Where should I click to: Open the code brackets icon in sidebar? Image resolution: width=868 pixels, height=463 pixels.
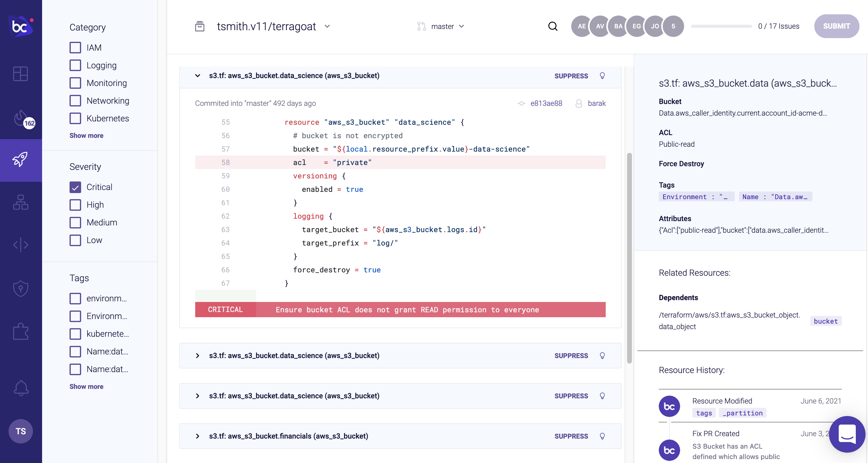(x=20, y=245)
